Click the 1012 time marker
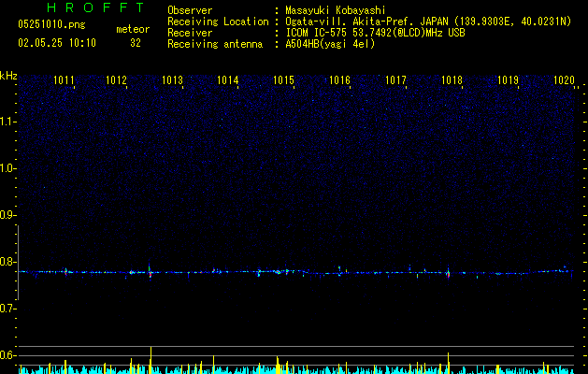Viewport: 588px width, 374px height. pos(116,80)
